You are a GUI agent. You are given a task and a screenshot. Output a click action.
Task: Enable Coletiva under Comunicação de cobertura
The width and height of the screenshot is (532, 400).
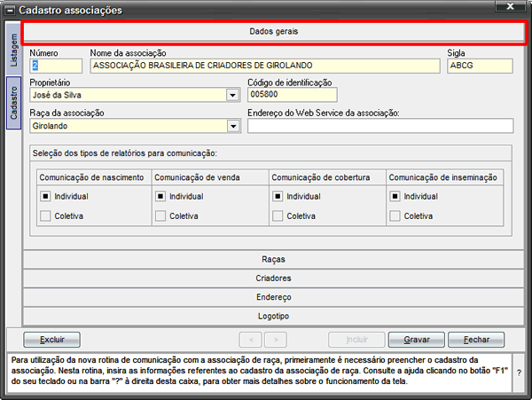278,216
